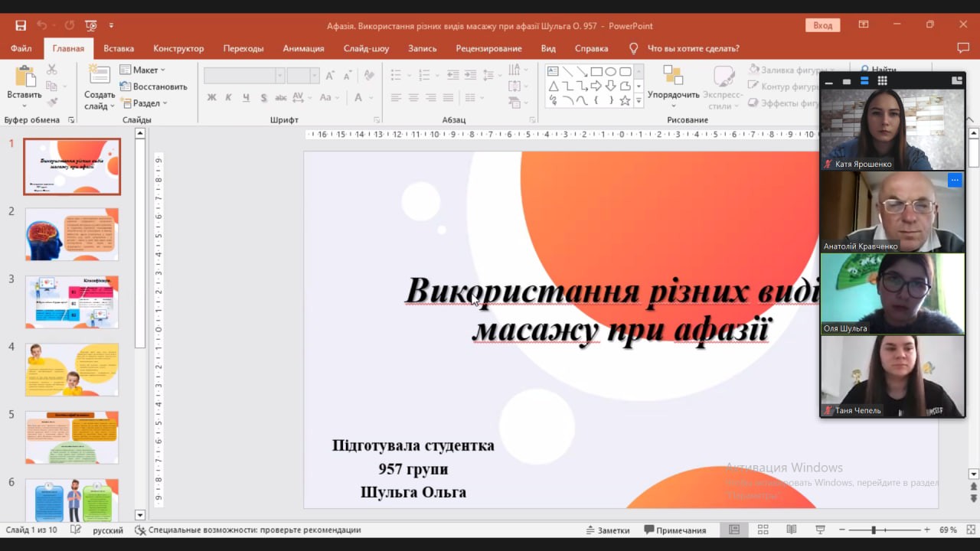Toggle align text left
Viewport: 980px width, 551px height.
(x=396, y=98)
